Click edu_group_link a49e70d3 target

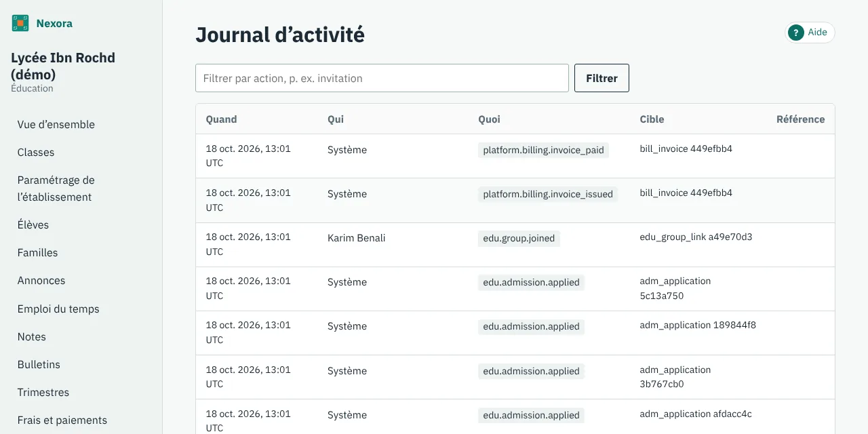[696, 237]
